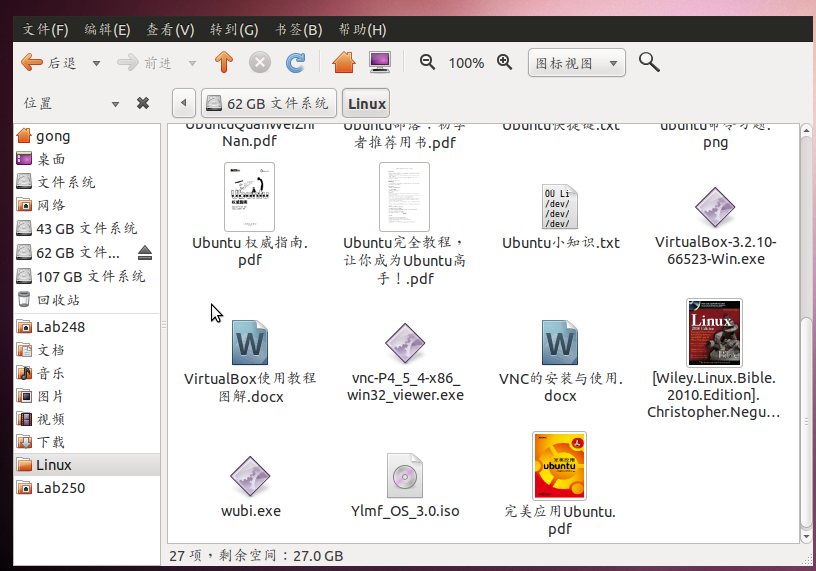Open gong home in the sidebar
Screen dimensions: 816x571
click(87, 136)
